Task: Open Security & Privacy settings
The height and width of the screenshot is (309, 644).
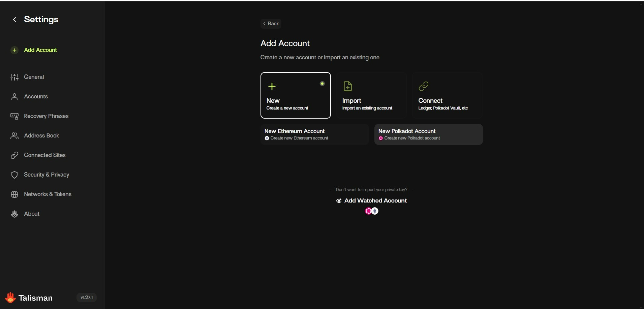Action: (x=47, y=175)
